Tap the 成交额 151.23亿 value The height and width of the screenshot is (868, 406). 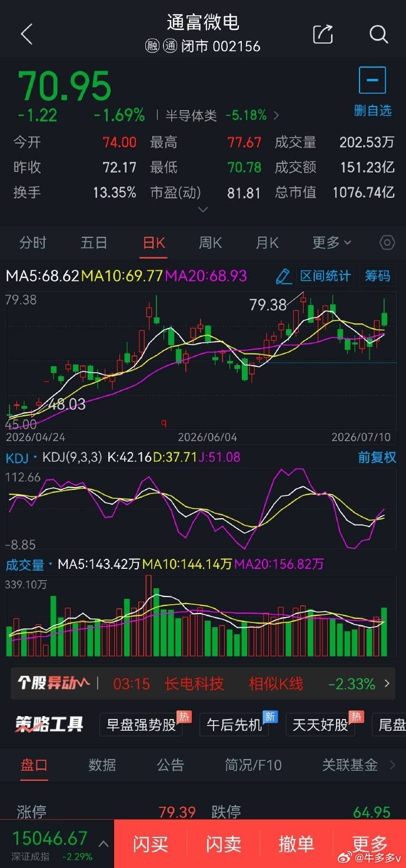click(x=367, y=167)
